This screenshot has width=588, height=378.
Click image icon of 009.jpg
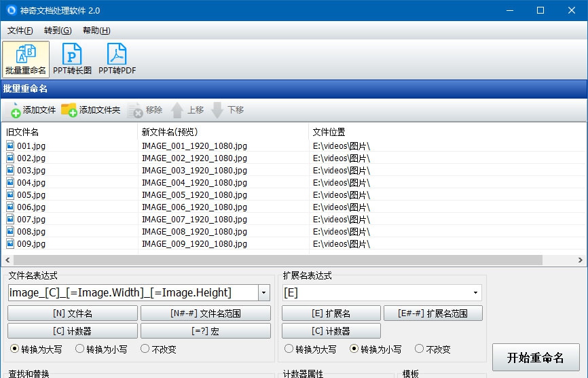(10, 243)
